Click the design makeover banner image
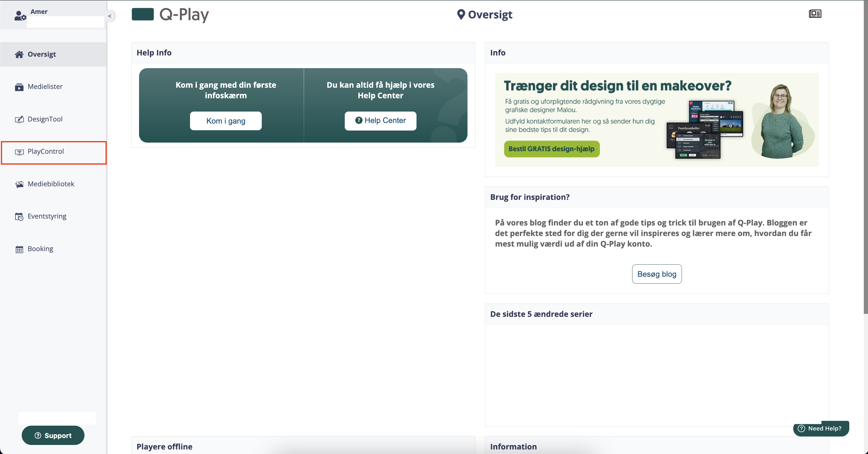Image resolution: width=868 pixels, height=454 pixels. (656, 120)
